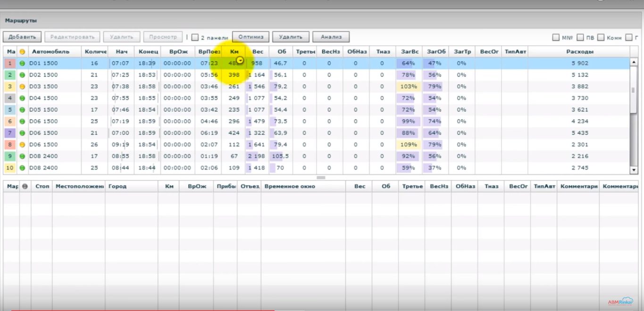Toggle the "ПВ" checkbox

pos(580,37)
